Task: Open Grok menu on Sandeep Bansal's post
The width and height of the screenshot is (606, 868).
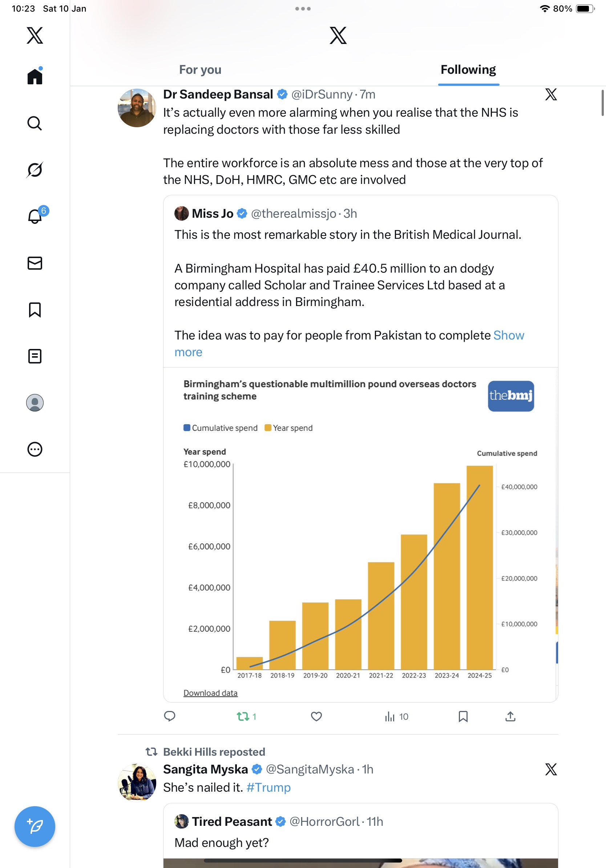Action: click(551, 95)
